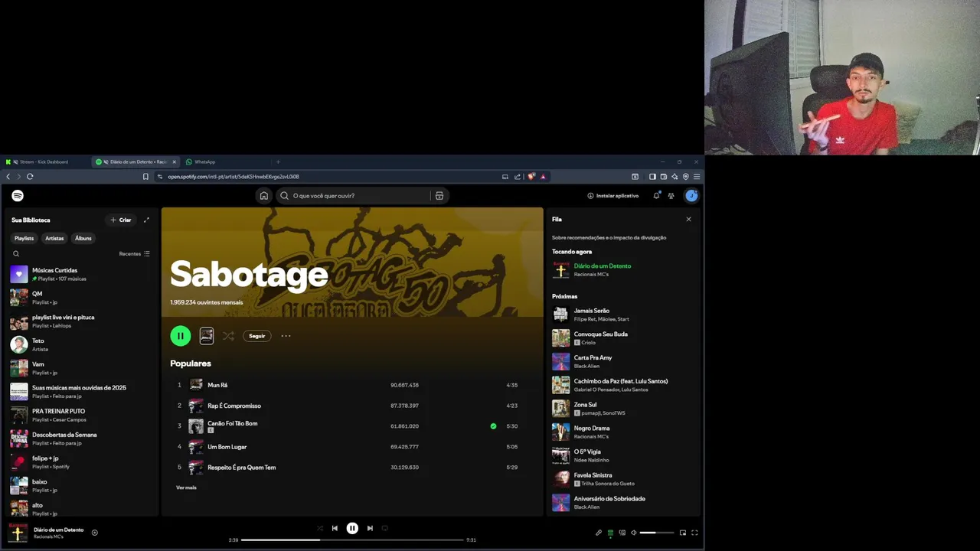Viewport: 980px width, 551px height.
Task: Open the Spotify home logo
Action: click(18, 196)
